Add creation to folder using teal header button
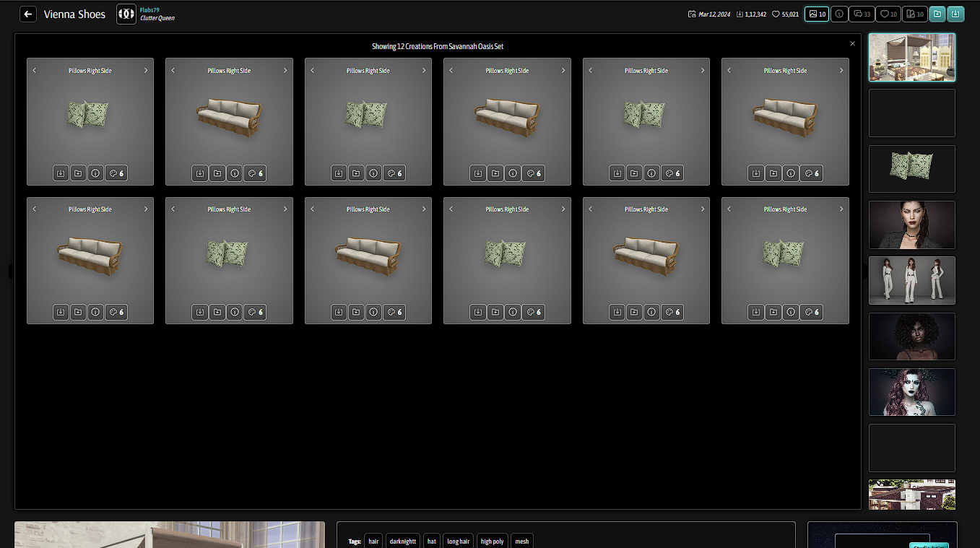This screenshot has height=548, width=980. 937,14
